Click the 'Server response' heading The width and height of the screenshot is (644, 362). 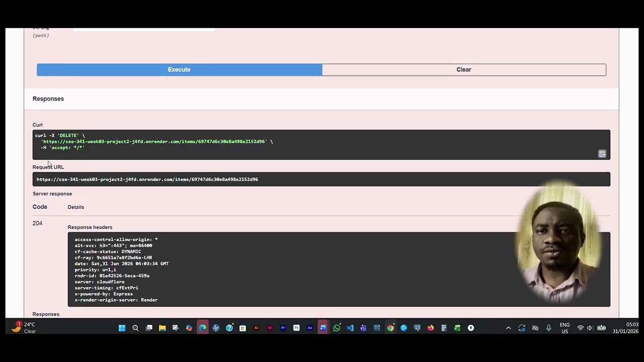coord(52,194)
